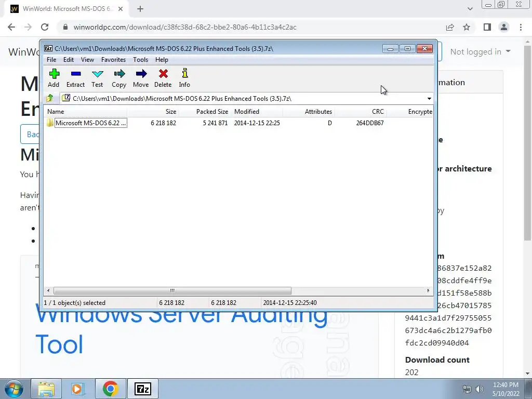Click the red Delete icon

click(163, 78)
